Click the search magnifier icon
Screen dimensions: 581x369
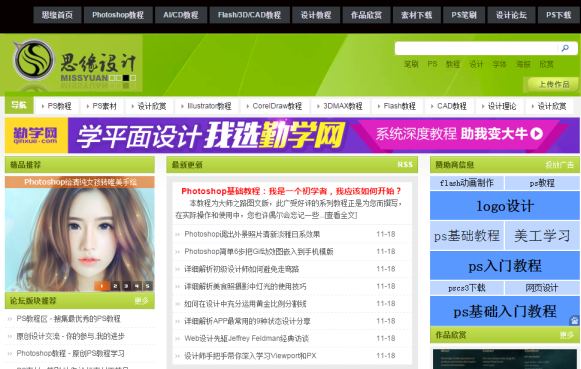(565, 48)
